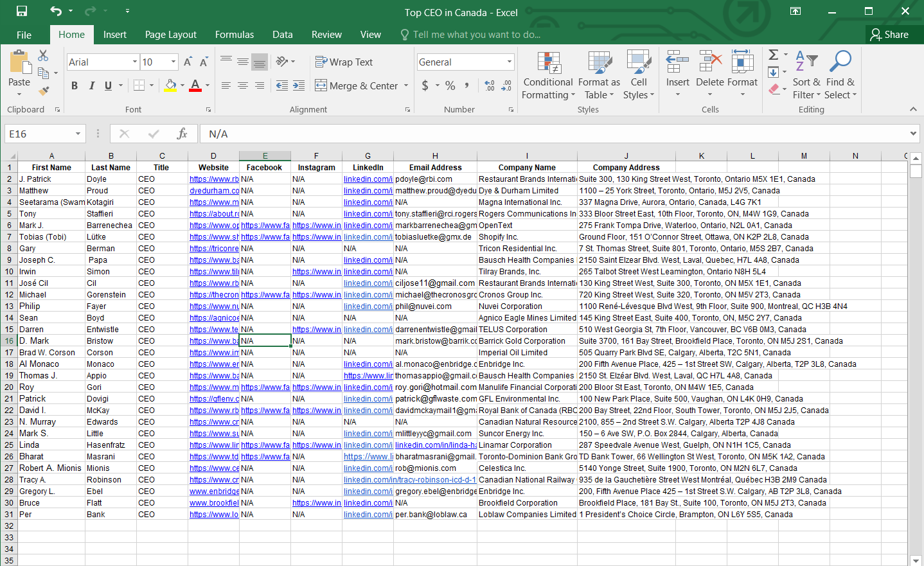
Task: Click the Cut scissors icon
Action: click(43, 56)
